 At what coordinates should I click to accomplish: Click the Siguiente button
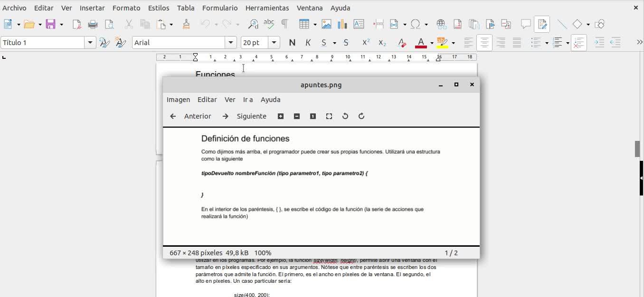click(x=245, y=116)
